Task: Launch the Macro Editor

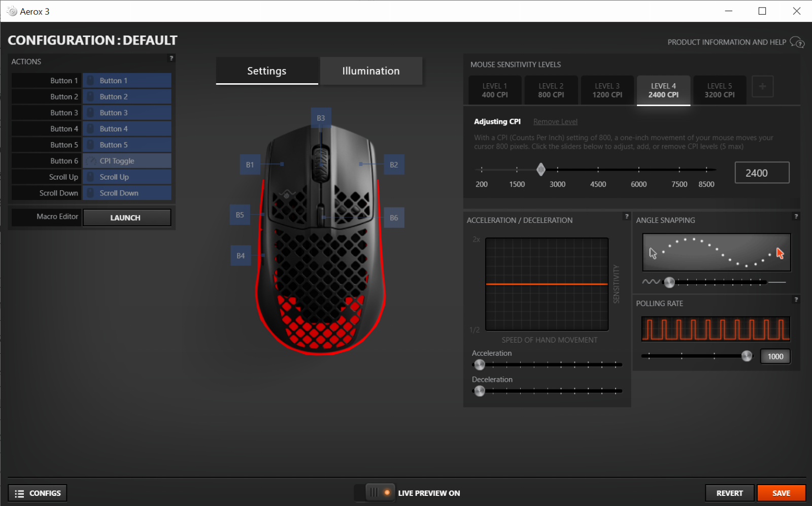Action: (127, 218)
